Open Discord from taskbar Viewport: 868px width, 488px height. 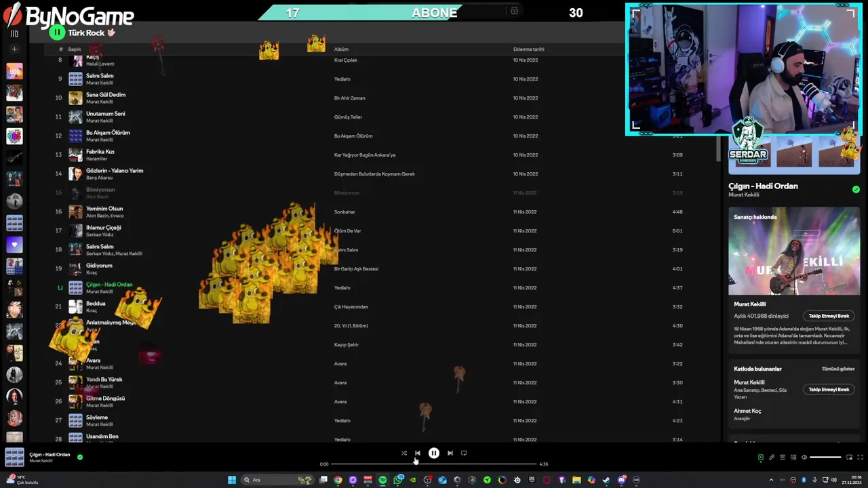tap(621, 480)
